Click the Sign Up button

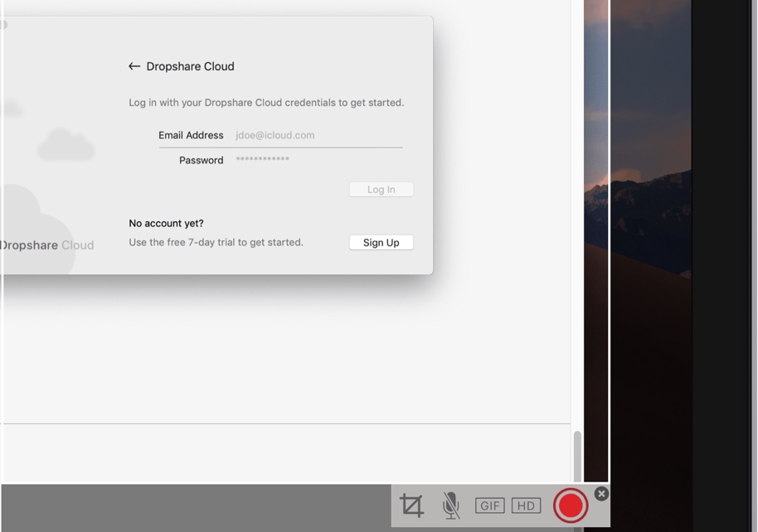pyautogui.click(x=381, y=243)
